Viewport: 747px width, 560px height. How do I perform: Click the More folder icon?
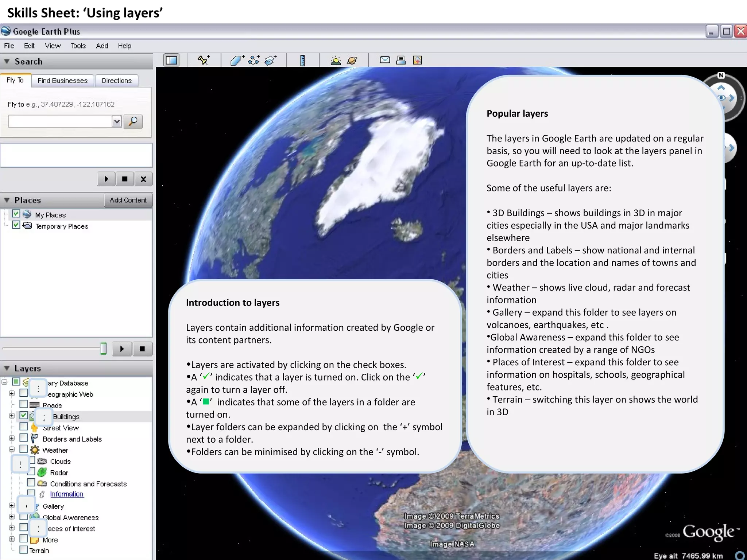[x=34, y=540]
